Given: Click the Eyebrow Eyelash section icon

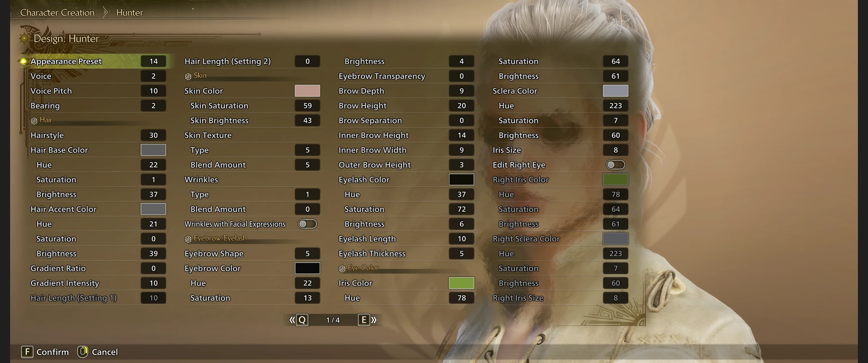Looking at the screenshot, I should tap(188, 238).
